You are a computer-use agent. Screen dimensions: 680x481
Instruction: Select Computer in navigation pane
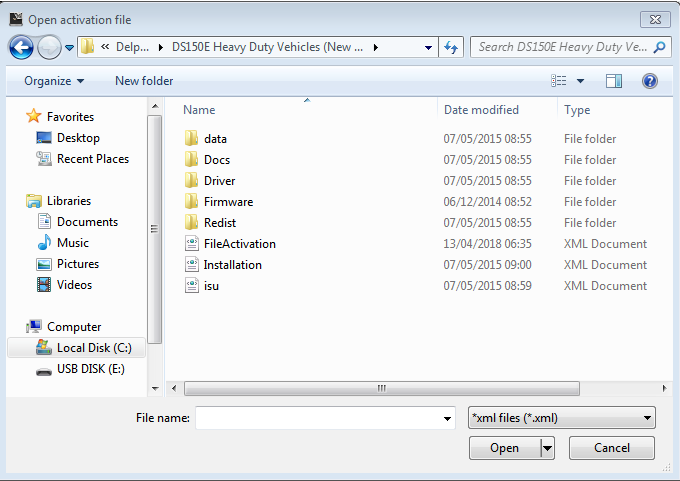tap(74, 327)
